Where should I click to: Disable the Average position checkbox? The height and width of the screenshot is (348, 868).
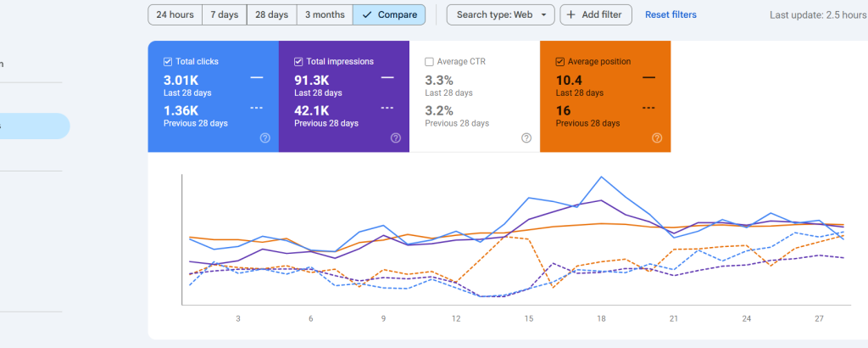[559, 62]
